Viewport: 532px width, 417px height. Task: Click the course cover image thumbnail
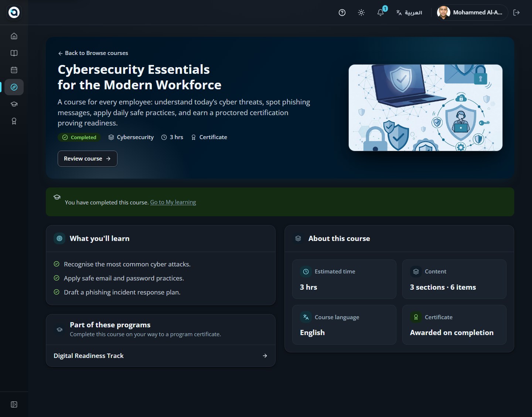pos(426,108)
